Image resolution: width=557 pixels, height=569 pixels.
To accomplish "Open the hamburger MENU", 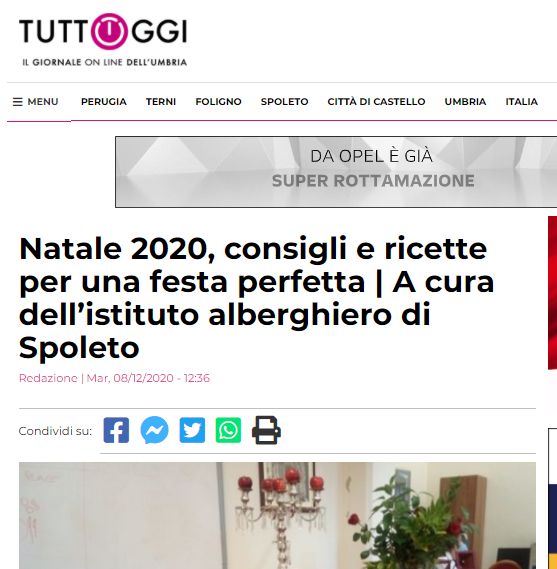I will tap(36, 102).
